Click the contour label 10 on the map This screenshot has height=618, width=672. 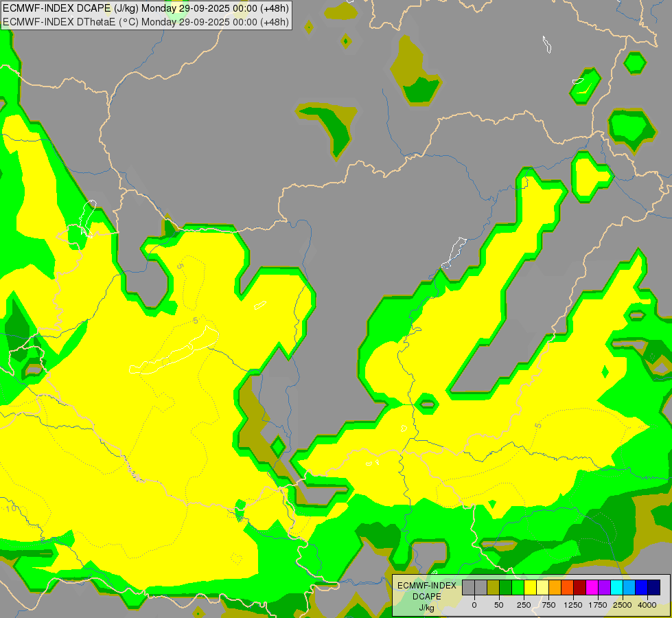(x=12, y=509)
